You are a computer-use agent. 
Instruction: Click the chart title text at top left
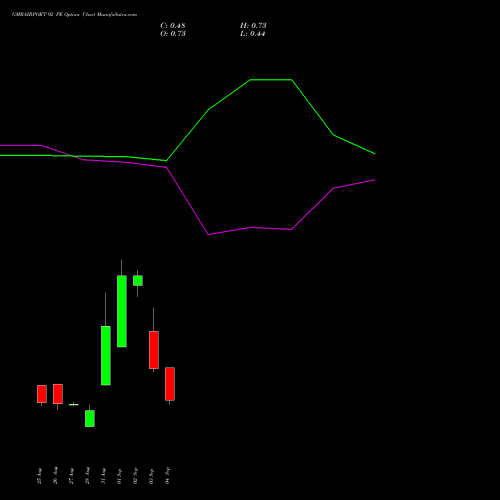(74, 15)
